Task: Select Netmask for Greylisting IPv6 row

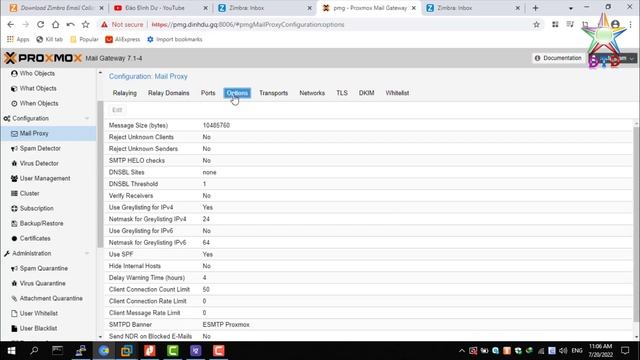Action: pyautogui.click(x=369, y=242)
